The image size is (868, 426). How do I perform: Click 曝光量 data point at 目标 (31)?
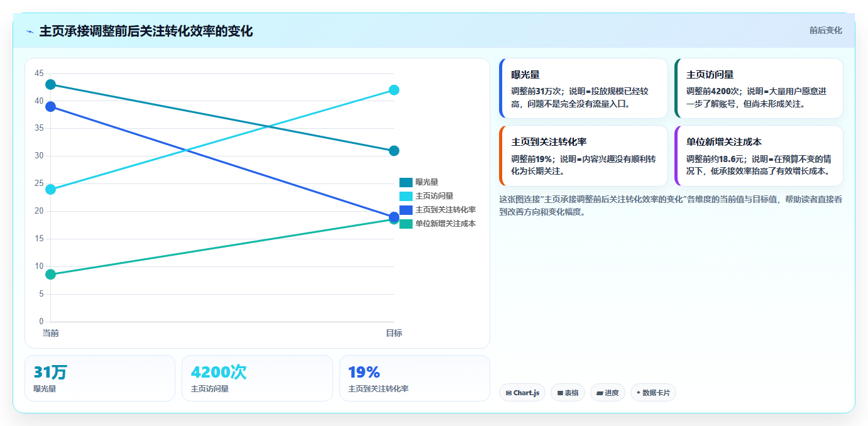(x=394, y=151)
